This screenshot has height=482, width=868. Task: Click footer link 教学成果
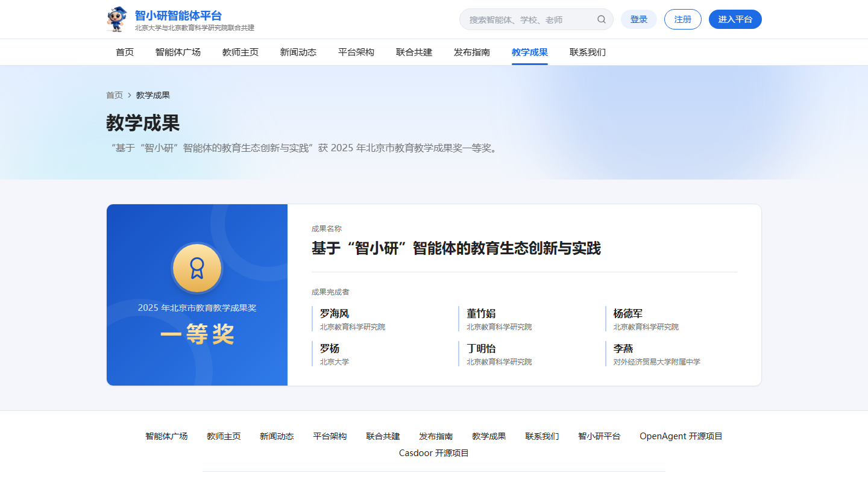489,436
